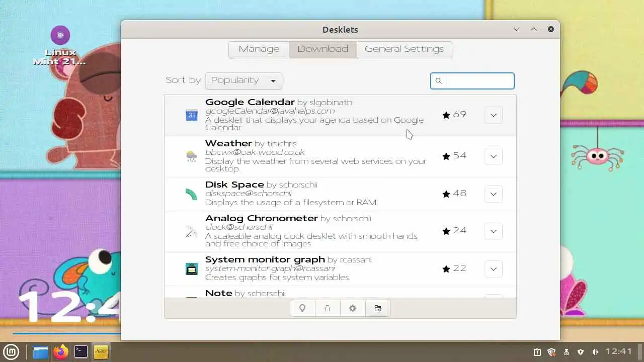Click the Disk Space desklet title
Image resolution: width=644 pixels, height=362 pixels.
tap(234, 185)
